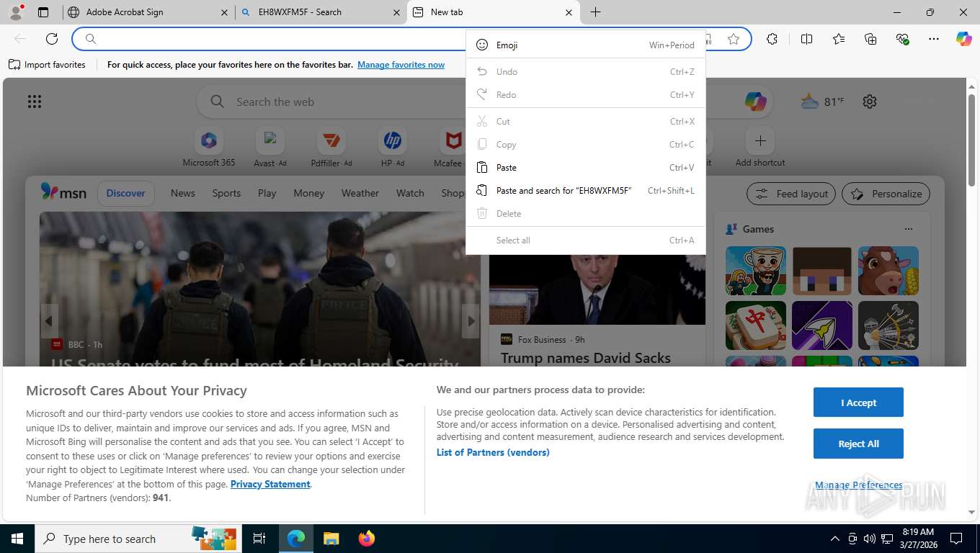Click Manage favorites now link
980x553 pixels.
(x=401, y=65)
